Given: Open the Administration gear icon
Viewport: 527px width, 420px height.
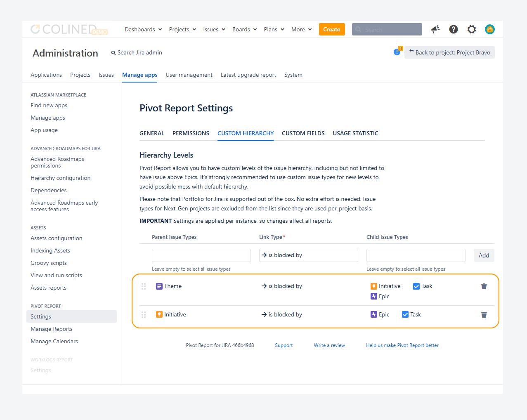Looking at the screenshot, I should (x=472, y=29).
